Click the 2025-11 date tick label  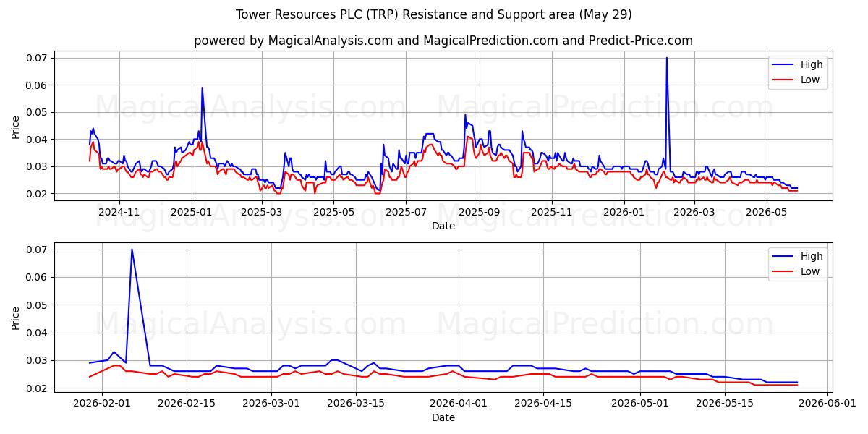click(552, 212)
